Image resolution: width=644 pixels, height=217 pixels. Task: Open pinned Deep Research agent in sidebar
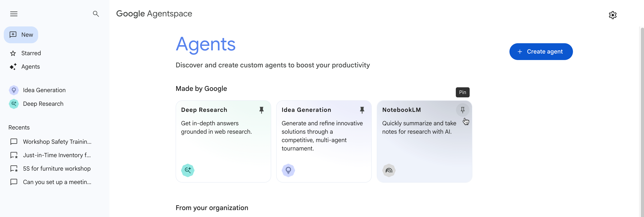coord(43,104)
